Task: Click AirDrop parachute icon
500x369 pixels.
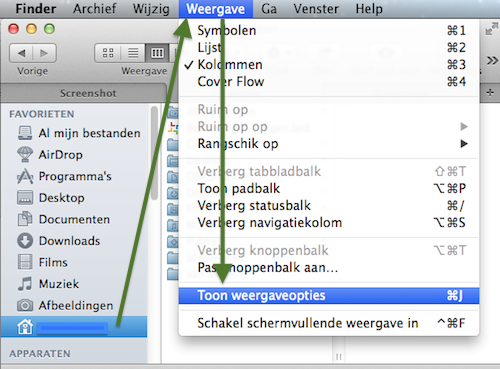Action: [25, 154]
